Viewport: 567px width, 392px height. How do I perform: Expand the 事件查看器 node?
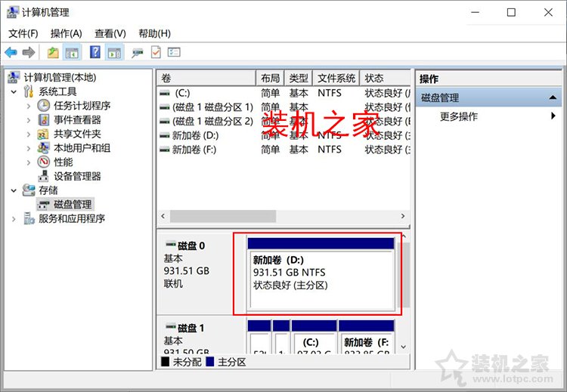click(x=28, y=120)
